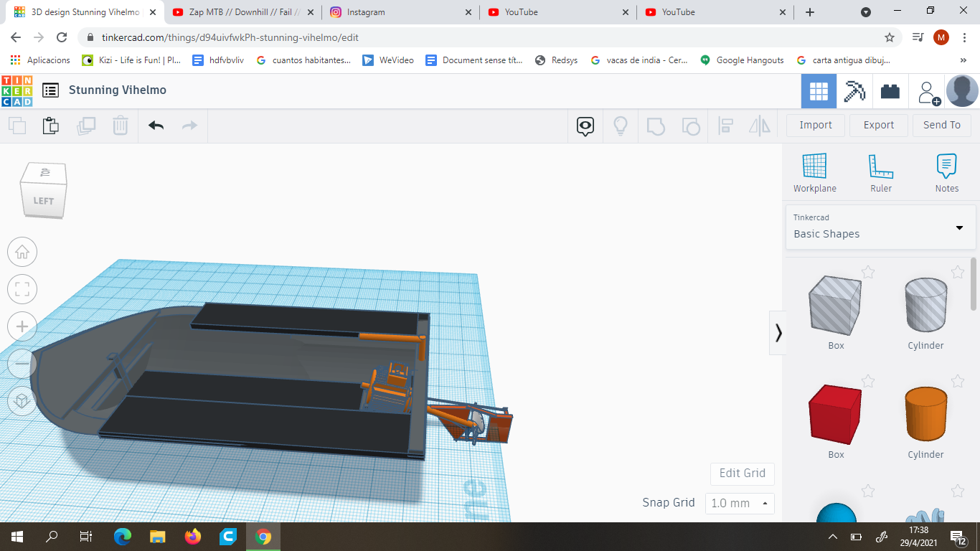Select the orange Cylinder shape

(x=925, y=415)
